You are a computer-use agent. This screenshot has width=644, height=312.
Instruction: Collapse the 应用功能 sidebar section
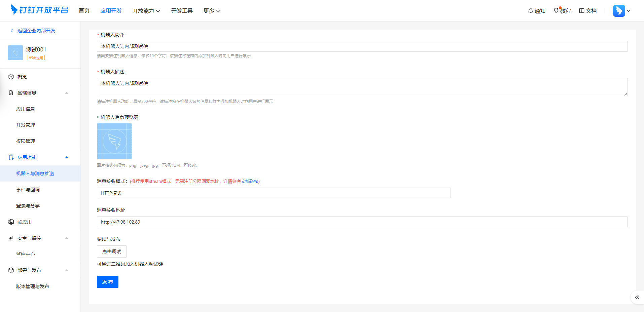pos(67,157)
